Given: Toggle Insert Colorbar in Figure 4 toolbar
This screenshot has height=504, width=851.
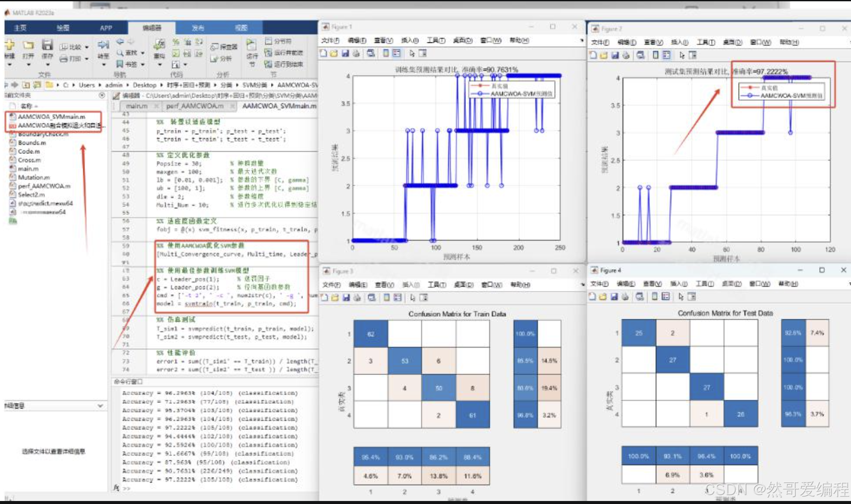Looking at the screenshot, I should (655, 297).
